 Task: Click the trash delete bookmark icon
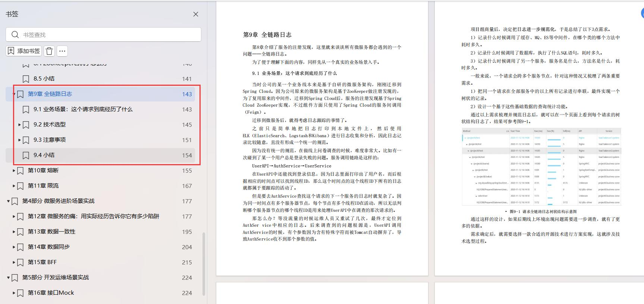click(x=49, y=51)
